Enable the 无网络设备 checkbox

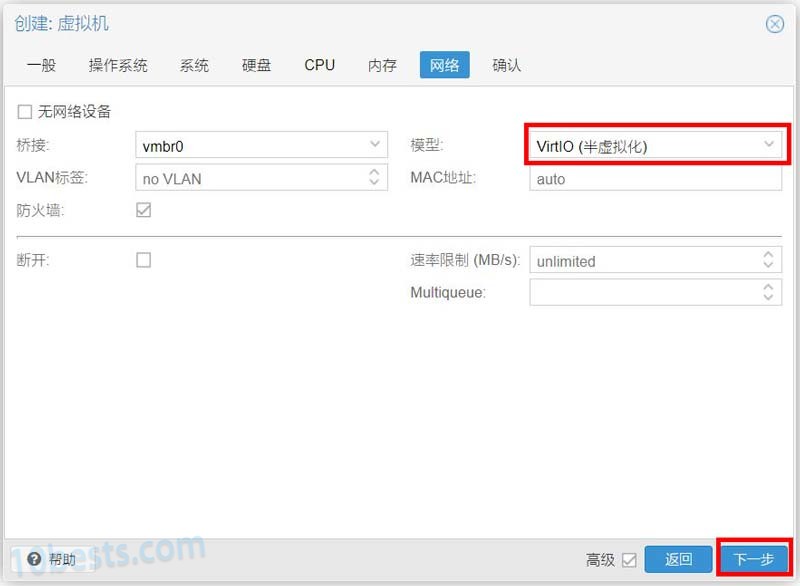(24, 112)
